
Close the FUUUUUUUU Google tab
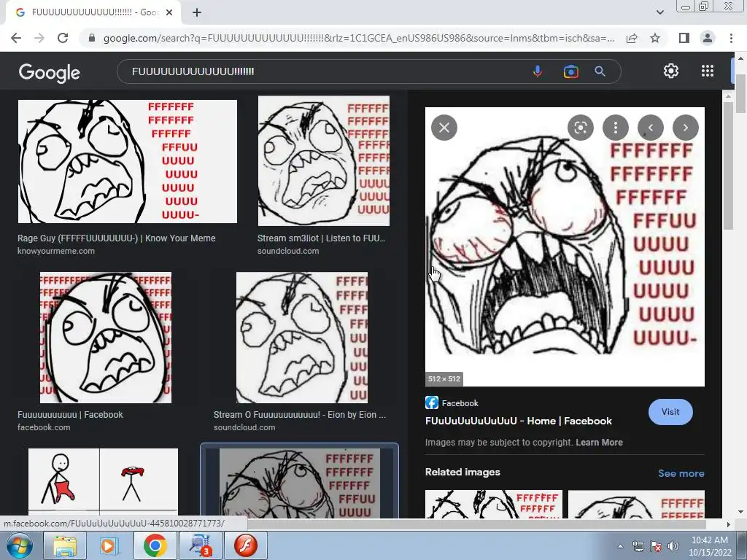coord(169,13)
